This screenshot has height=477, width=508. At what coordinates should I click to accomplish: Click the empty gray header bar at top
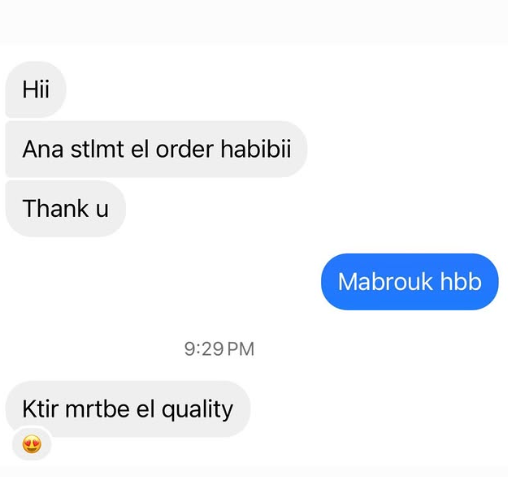coord(254,22)
